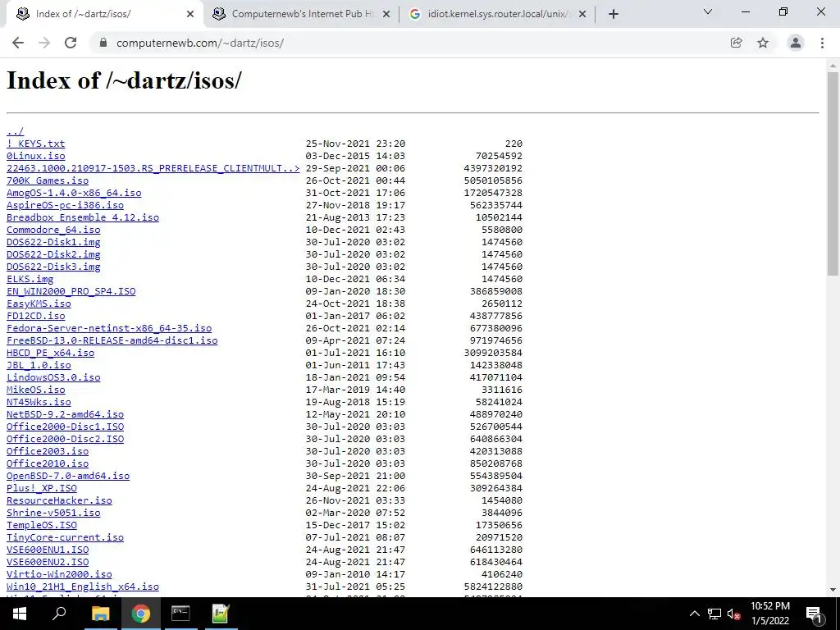Open File Explorer from taskbar
The width and height of the screenshot is (840, 630).
100,614
